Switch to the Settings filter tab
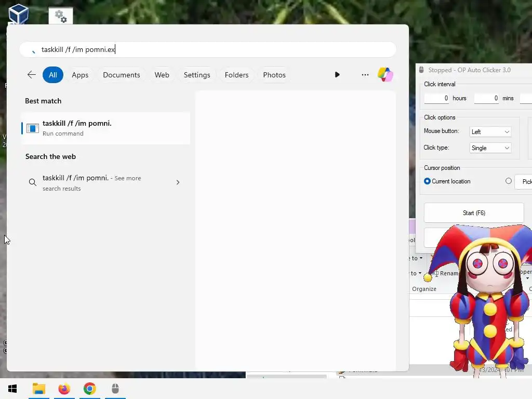Viewport: 532px width, 399px height. pyautogui.click(x=197, y=75)
